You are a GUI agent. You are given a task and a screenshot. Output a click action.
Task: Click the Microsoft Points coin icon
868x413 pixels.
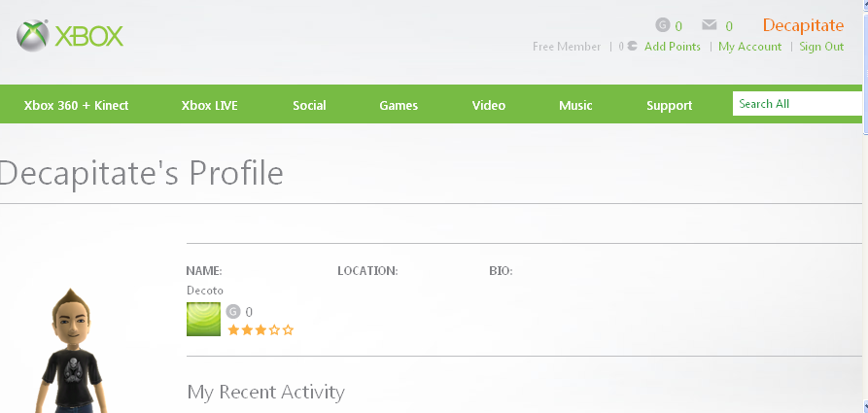[x=632, y=47]
